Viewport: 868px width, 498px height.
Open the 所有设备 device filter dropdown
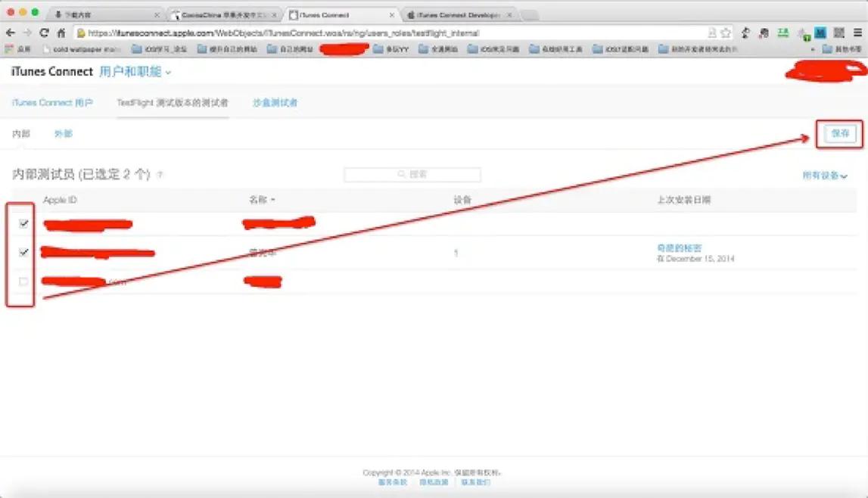pos(825,176)
